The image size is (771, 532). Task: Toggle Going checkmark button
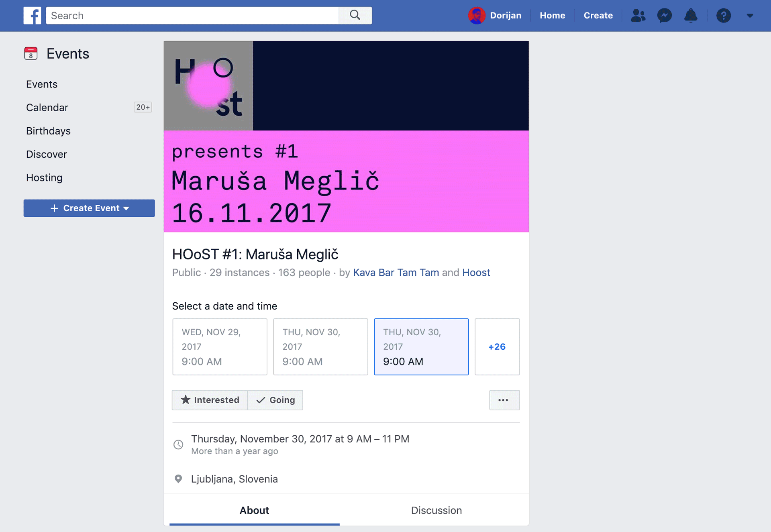point(275,400)
